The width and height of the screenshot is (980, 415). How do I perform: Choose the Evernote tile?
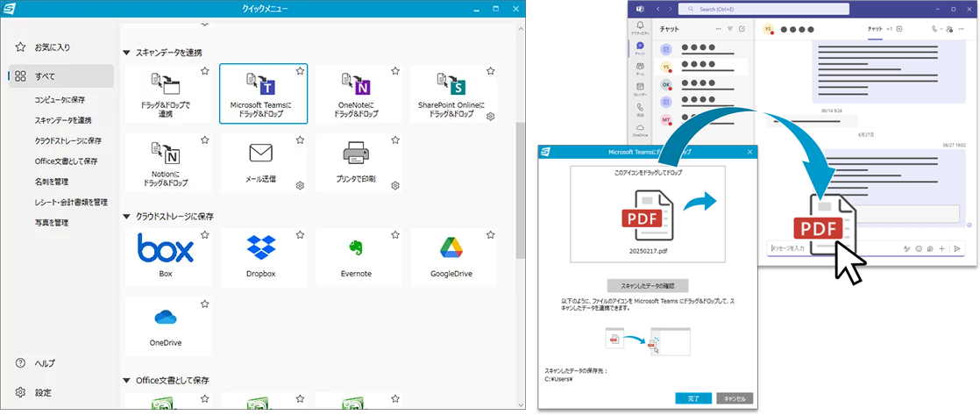(359, 257)
